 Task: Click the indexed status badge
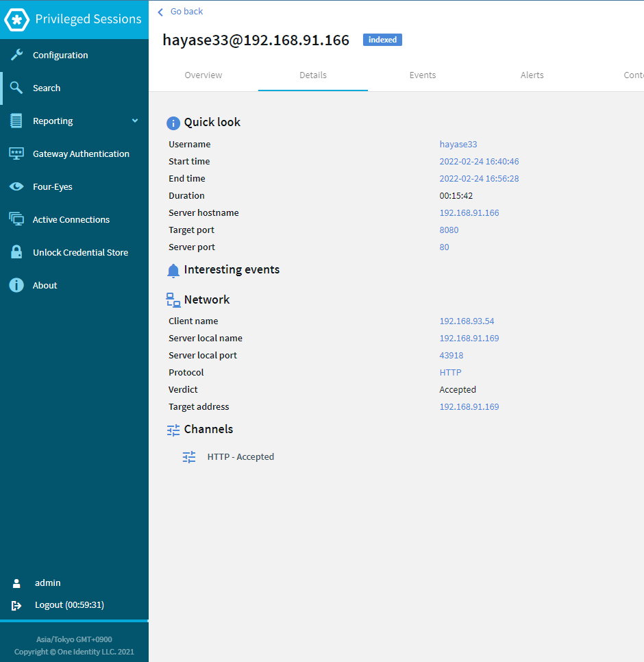pyautogui.click(x=382, y=40)
